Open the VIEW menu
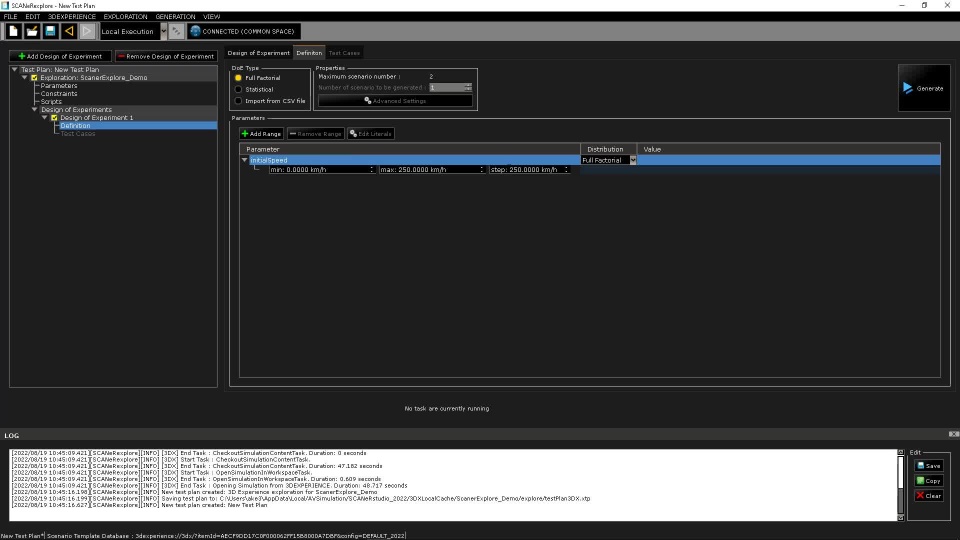This screenshot has width=960, height=540. point(211,17)
